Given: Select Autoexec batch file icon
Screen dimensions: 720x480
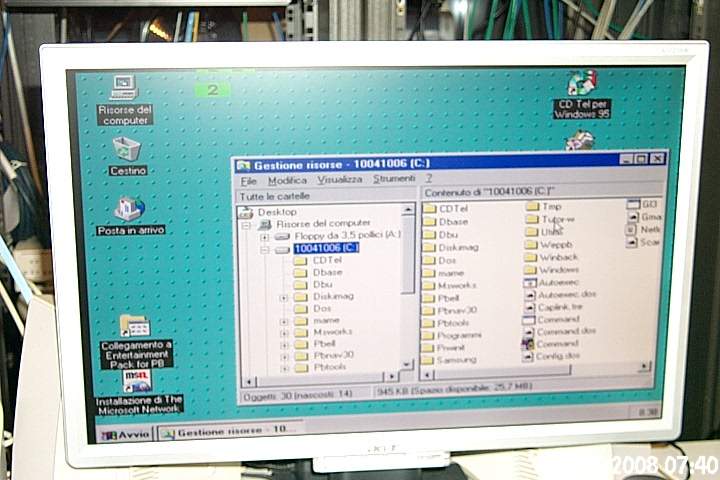Looking at the screenshot, I should (x=551, y=282).
